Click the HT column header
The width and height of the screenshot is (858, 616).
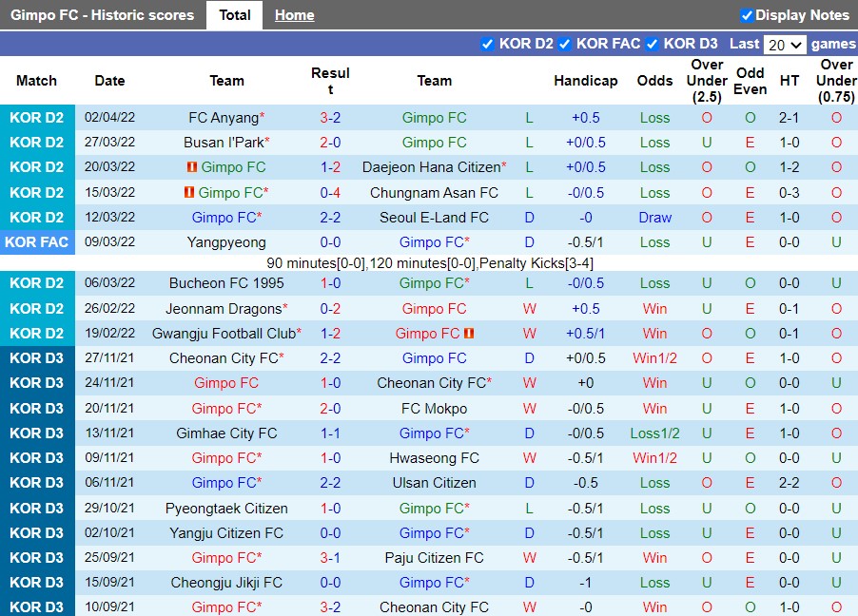(790, 81)
